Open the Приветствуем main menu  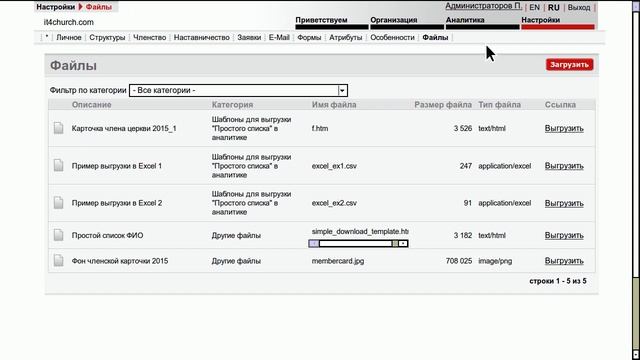(331, 22)
